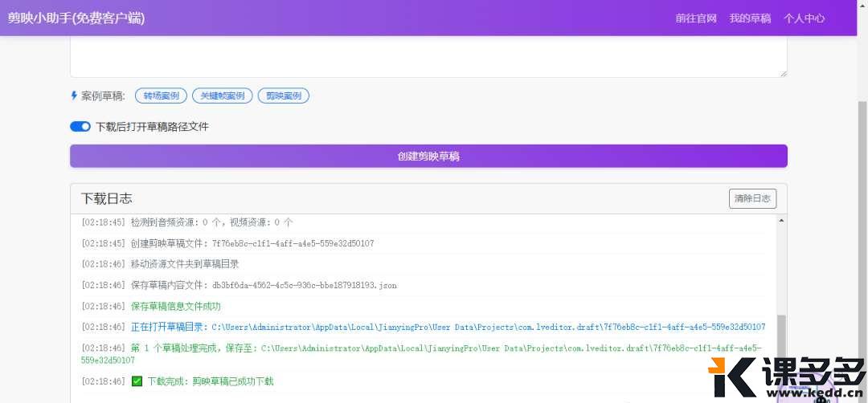Load the 剪映案例 sample draft

click(284, 96)
